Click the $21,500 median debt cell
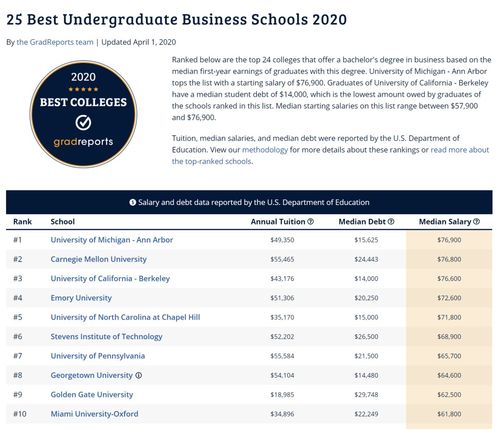This screenshot has width=500, height=429. 366,356
